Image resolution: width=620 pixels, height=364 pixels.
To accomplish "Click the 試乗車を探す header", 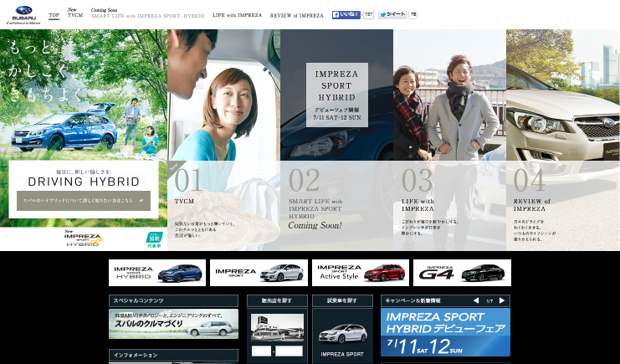I will [342, 300].
